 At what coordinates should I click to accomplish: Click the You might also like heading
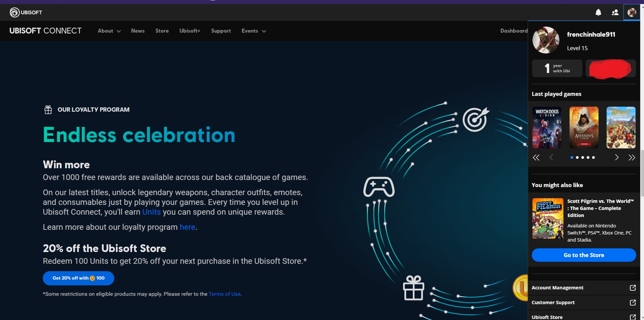[x=557, y=185]
